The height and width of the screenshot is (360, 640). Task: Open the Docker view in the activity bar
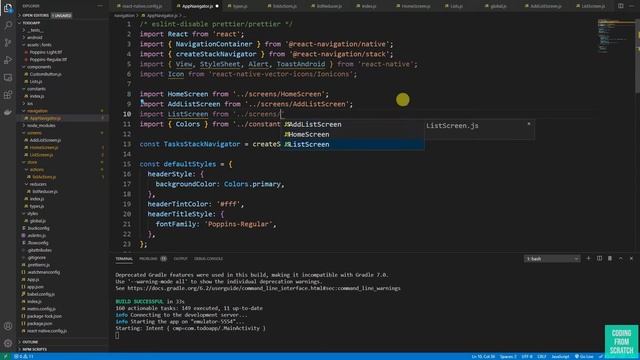click(8, 112)
